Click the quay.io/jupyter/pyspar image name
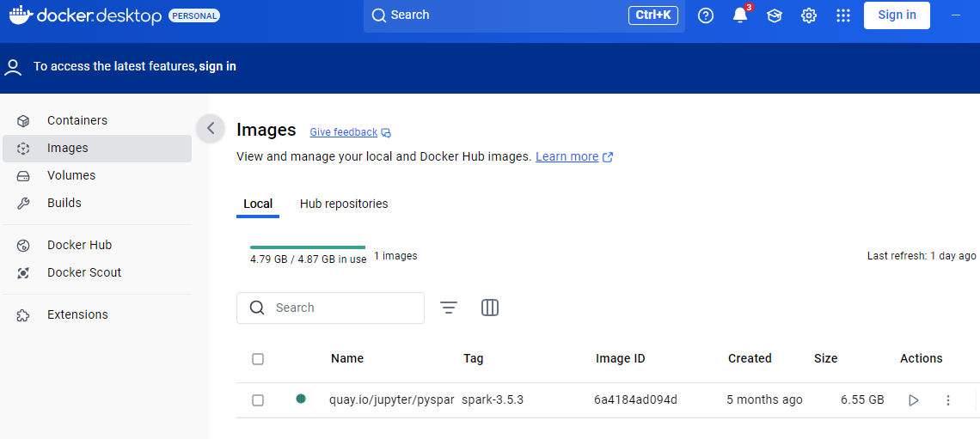 point(392,399)
